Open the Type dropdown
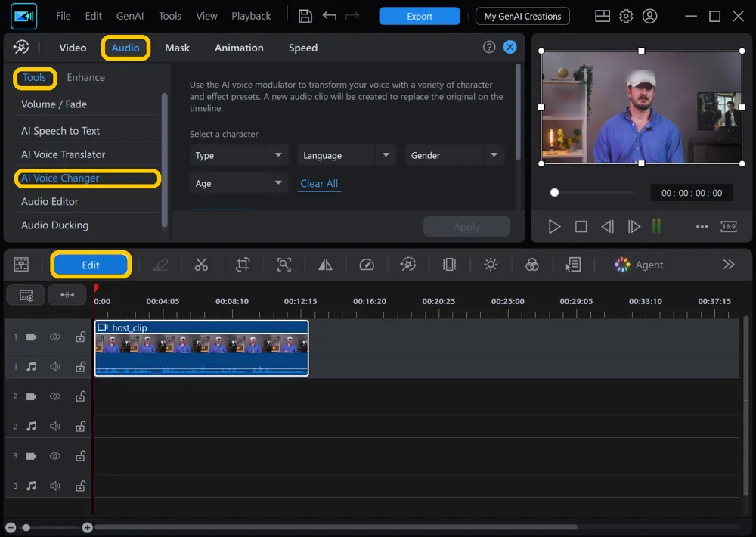This screenshot has height=537, width=756. 239,155
